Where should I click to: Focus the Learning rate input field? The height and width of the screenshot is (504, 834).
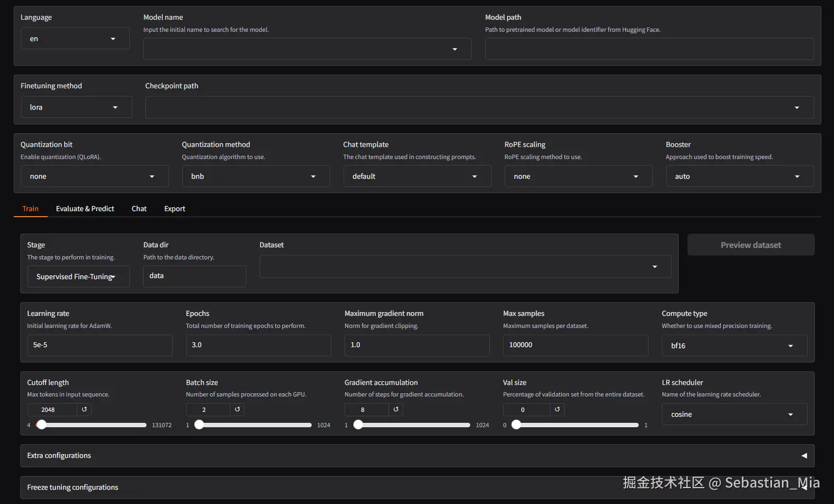pos(100,346)
